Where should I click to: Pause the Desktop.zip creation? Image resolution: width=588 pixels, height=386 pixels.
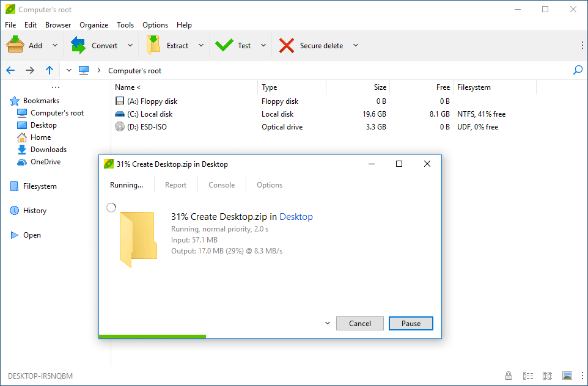411,323
